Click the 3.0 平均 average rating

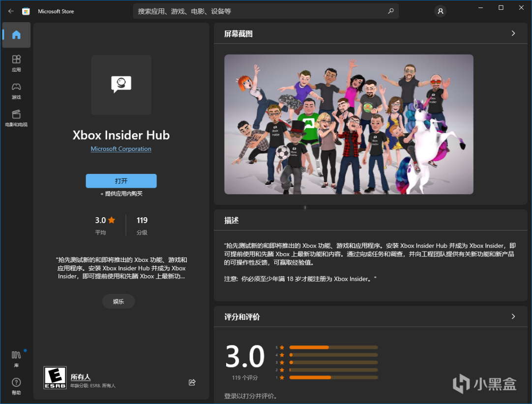(105, 226)
